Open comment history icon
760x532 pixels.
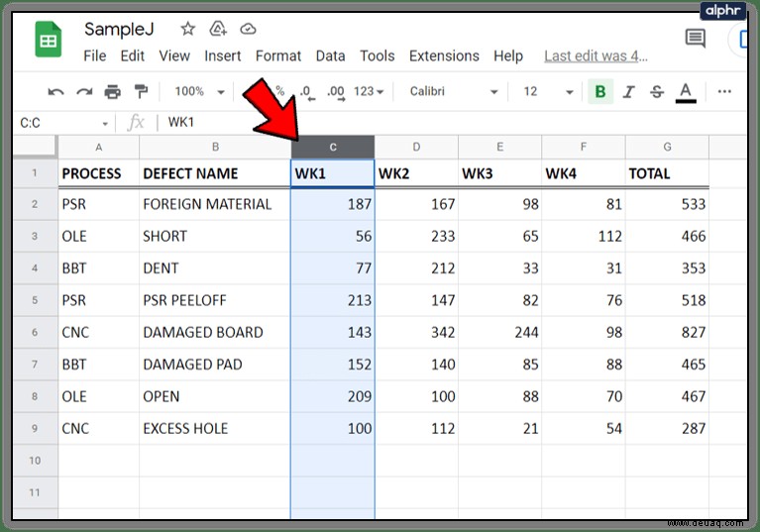[695, 39]
